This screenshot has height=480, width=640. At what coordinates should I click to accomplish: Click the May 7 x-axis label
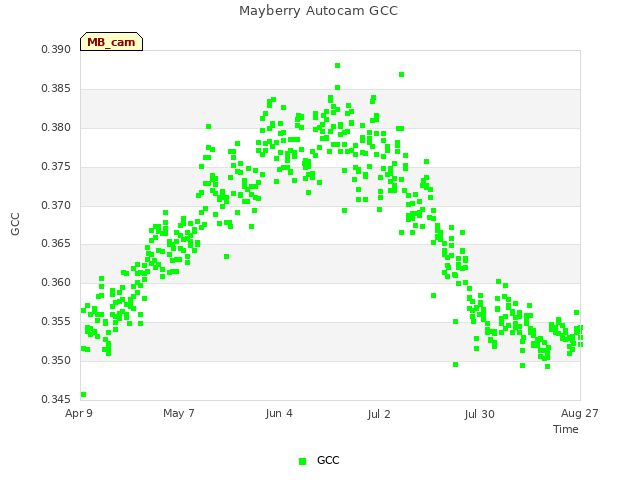click(x=179, y=413)
